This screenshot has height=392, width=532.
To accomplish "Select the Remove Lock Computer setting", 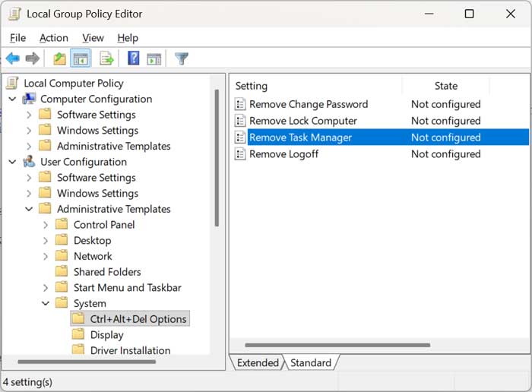I will (303, 121).
